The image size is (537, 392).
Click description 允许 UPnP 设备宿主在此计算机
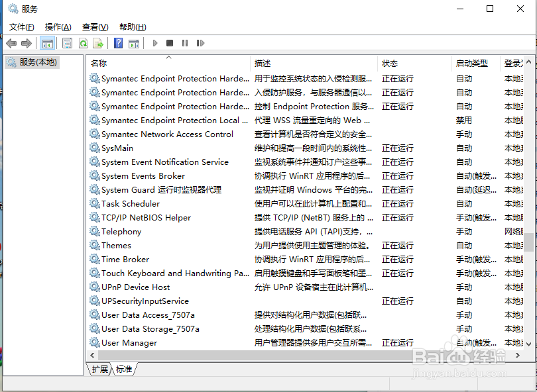tap(314, 287)
